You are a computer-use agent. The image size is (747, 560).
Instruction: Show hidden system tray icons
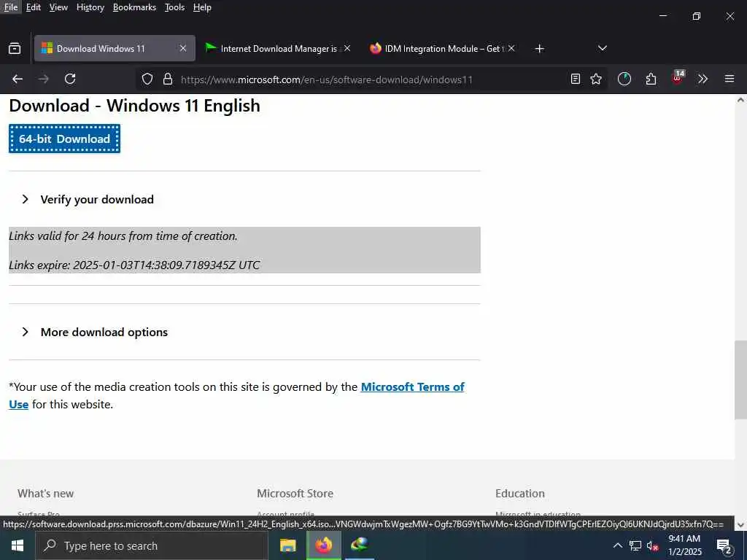(x=617, y=545)
